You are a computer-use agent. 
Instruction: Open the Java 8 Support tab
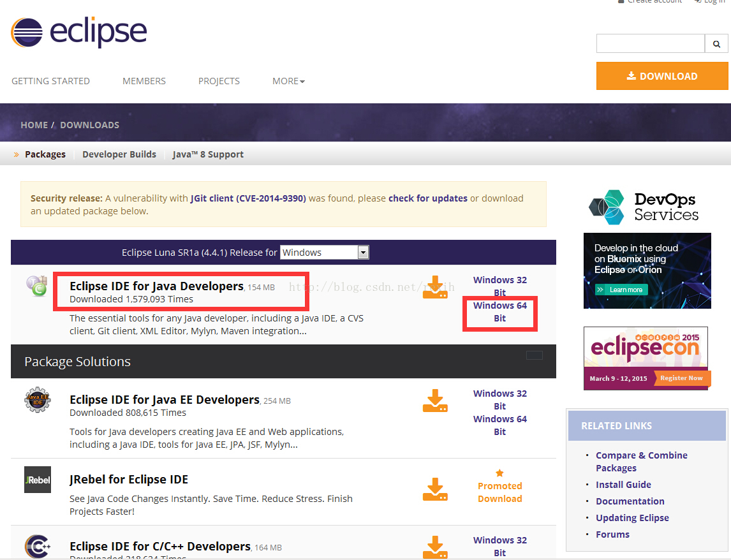click(x=208, y=154)
